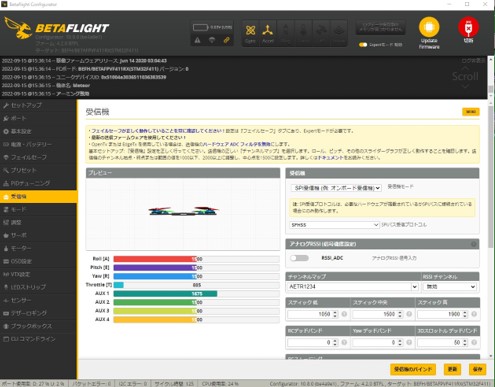
Task: Click the Gyro sensor status icon
Action: pos(250,31)
